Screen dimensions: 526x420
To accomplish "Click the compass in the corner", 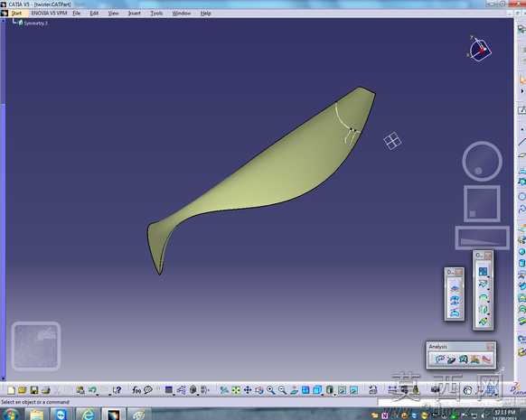I will coord(481,50).
